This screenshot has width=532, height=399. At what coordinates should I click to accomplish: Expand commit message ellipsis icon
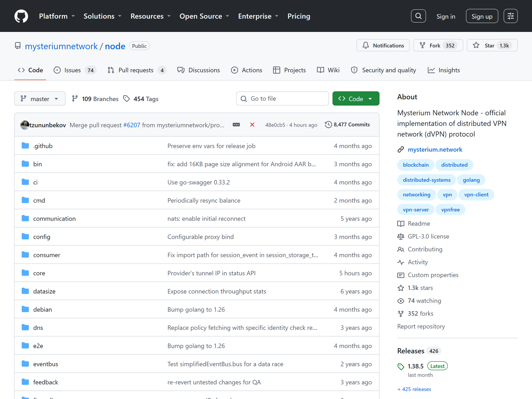236,125
